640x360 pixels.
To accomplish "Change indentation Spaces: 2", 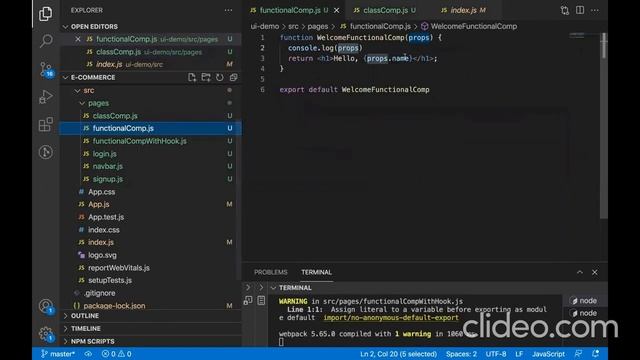I will point(461,354).
